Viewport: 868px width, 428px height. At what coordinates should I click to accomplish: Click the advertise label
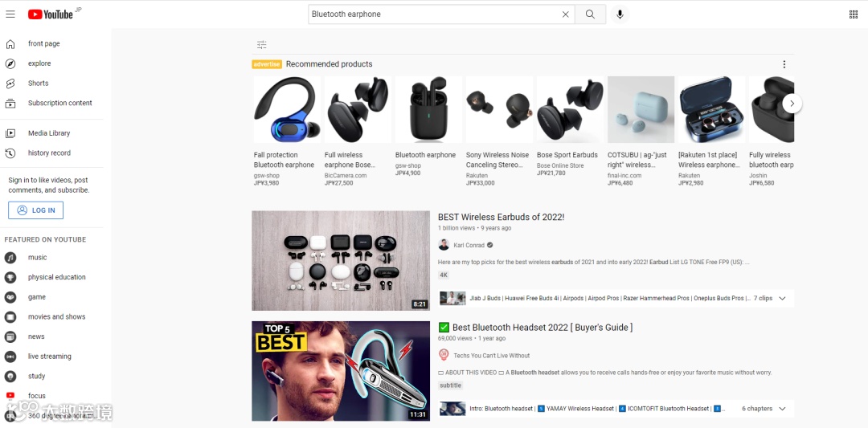click(267, 64)
